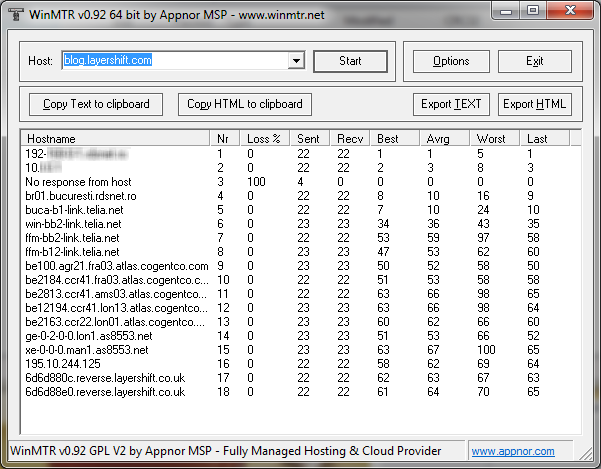Select the br01.bucuresti.rdsnet.ro row
601x469 pixels.
pyautogui.click(x=301, y=196)
